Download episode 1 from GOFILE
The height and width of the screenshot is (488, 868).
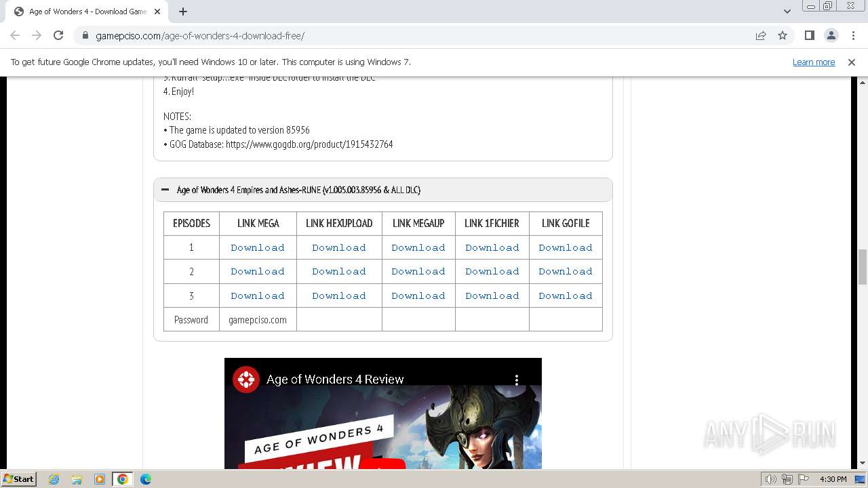coord(566,247)
